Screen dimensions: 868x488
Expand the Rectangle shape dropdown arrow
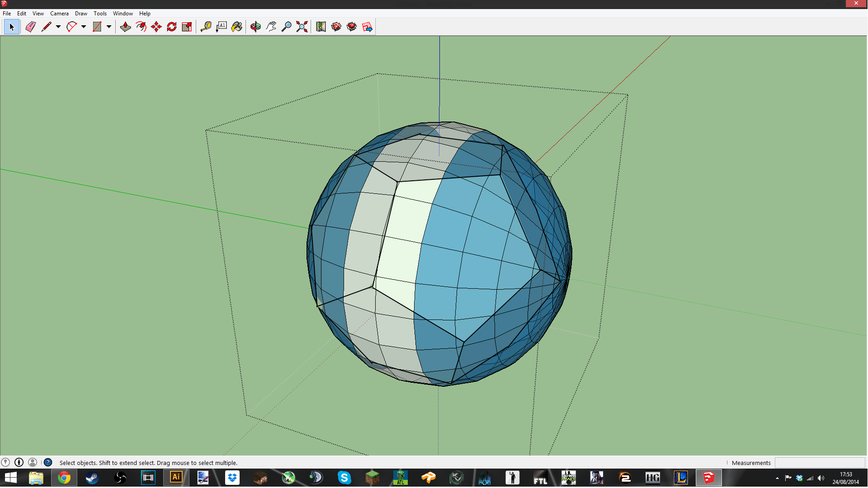click(109, 27)
